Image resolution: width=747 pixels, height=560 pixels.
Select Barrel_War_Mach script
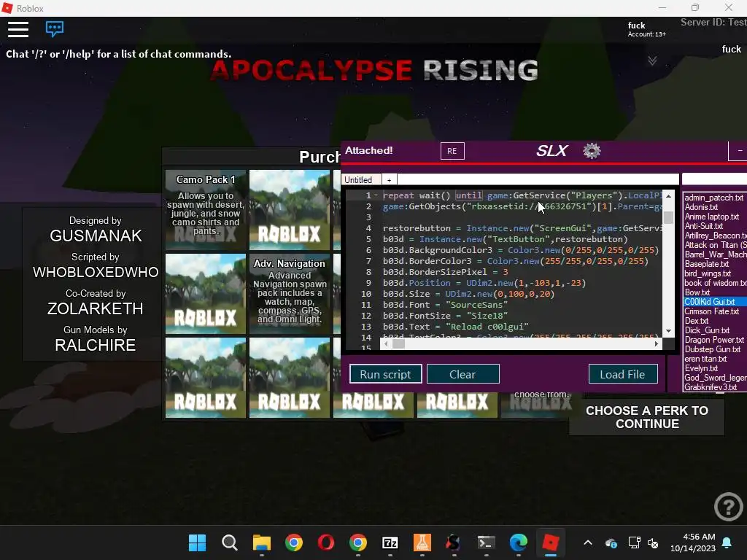point(715,254)
